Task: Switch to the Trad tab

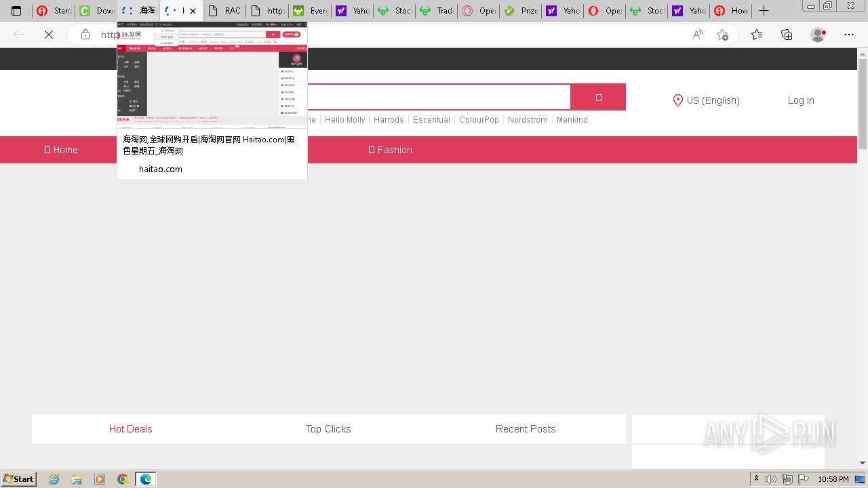Action: 437,11
